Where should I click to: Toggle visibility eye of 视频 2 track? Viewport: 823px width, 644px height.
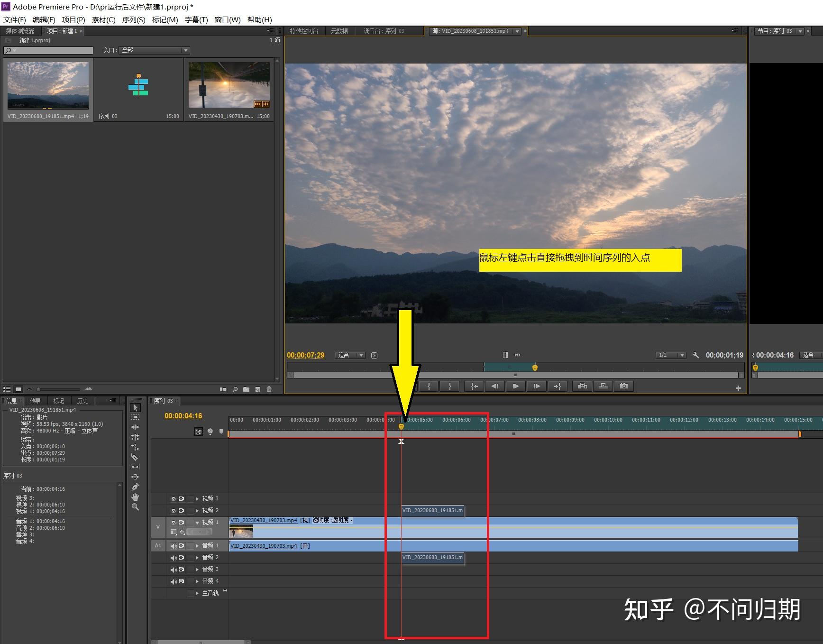(x=174, y=511)
